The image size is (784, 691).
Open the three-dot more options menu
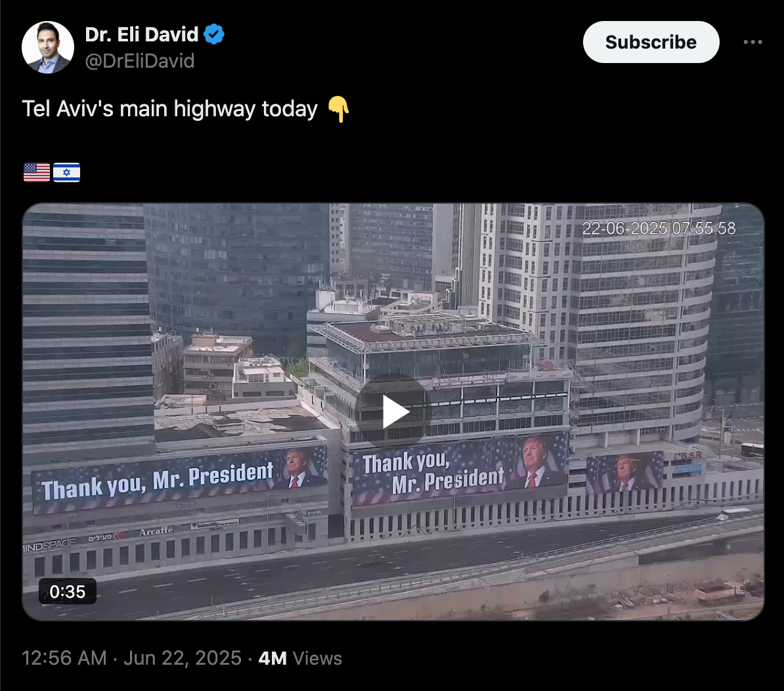752,42
